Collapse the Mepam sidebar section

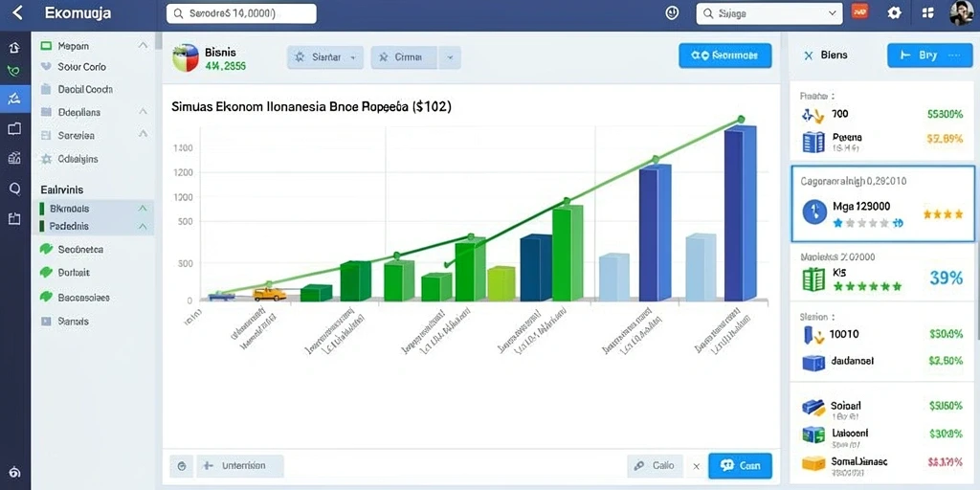143,46
